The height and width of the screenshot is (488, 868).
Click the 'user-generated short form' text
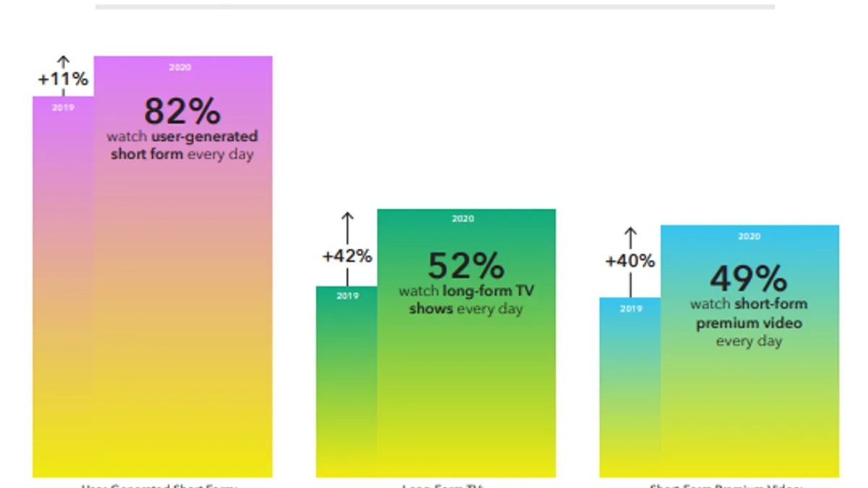184,145
